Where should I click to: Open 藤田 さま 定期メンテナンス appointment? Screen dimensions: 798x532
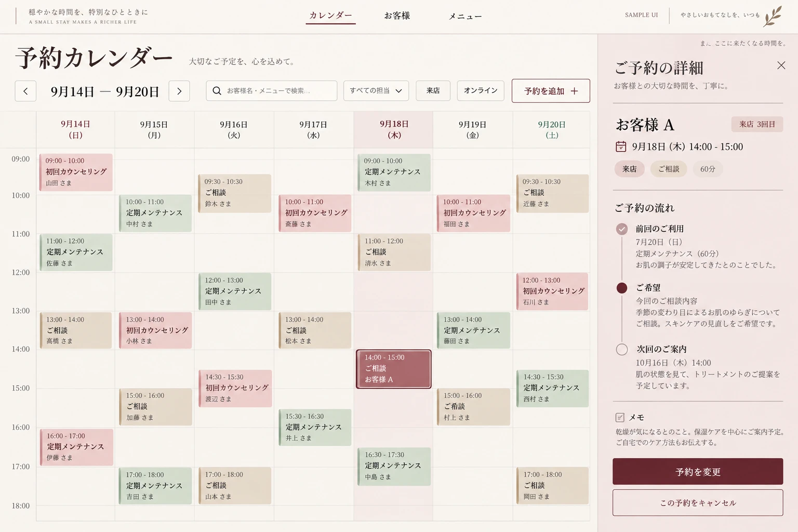pyautogui.click(x=473, y=330)
